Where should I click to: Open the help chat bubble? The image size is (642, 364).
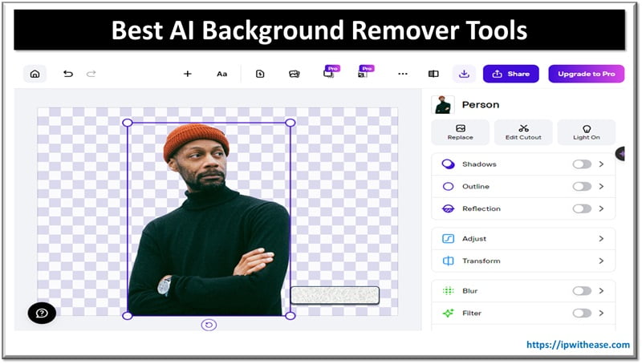(x=42, y=313)
